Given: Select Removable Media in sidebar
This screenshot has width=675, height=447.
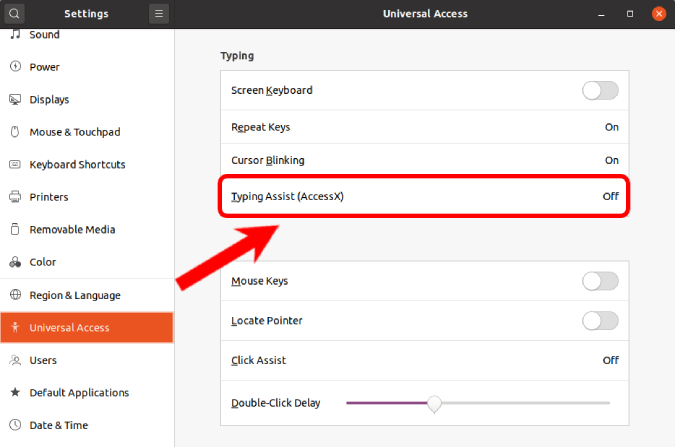Looking at the screenshot, I should pos(87,230).
